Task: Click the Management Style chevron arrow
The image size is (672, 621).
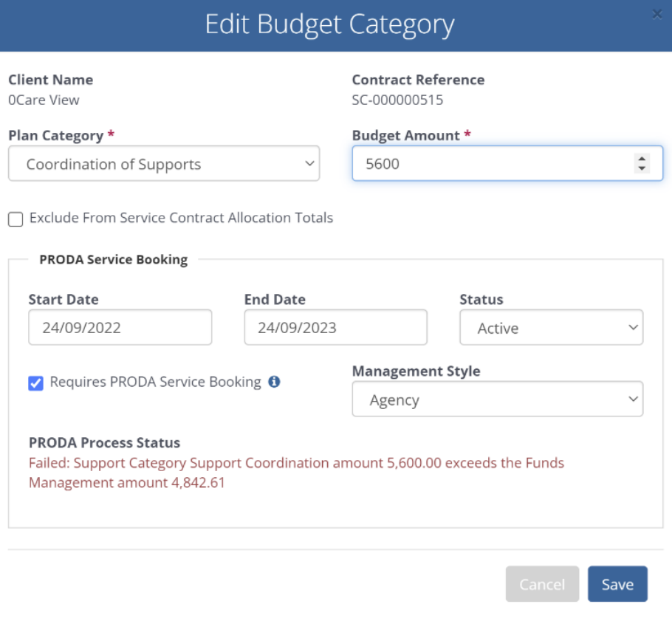Action: click(x=633, y=399)
